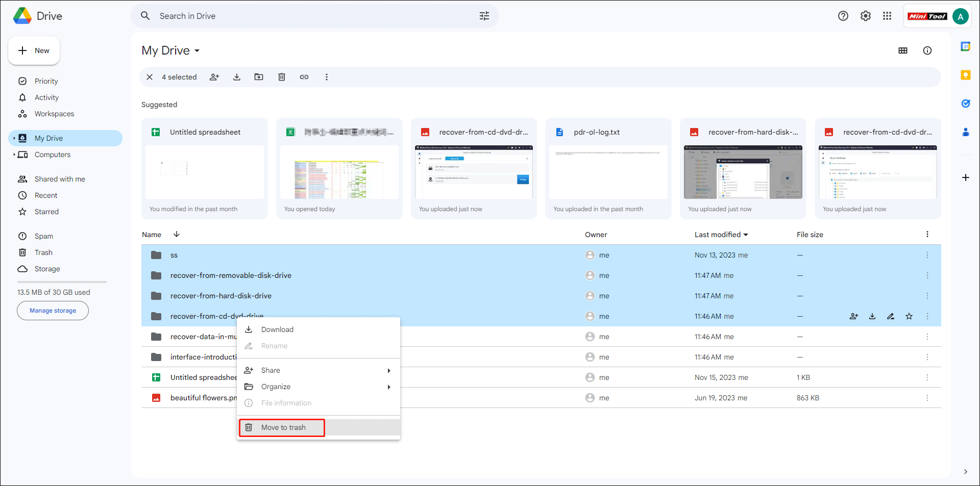The width and height of the screenshot is (980, 486).
Task: Click the storage usage progress bar
Action: (x=61, y=282)
